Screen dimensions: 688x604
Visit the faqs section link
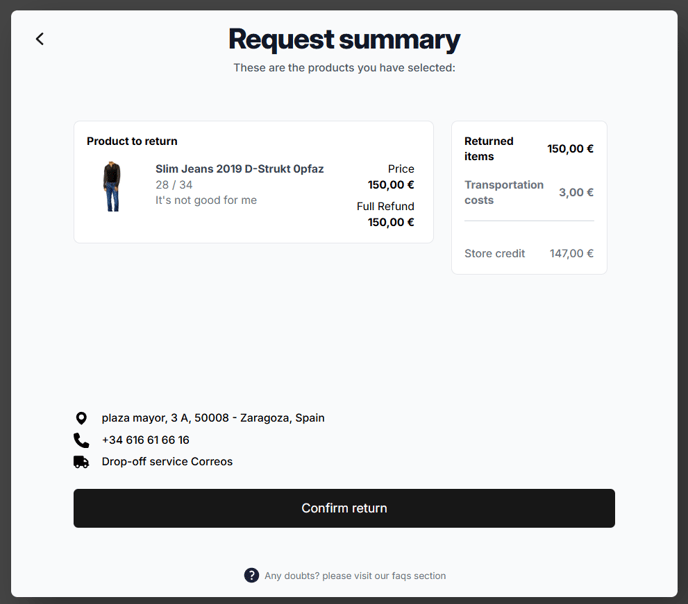pos(355,575)
